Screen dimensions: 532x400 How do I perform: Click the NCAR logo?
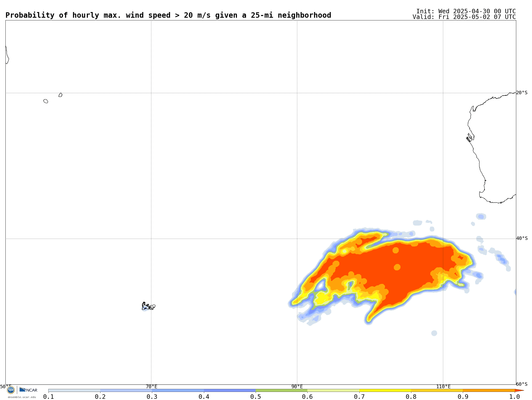tap(28, 390)
